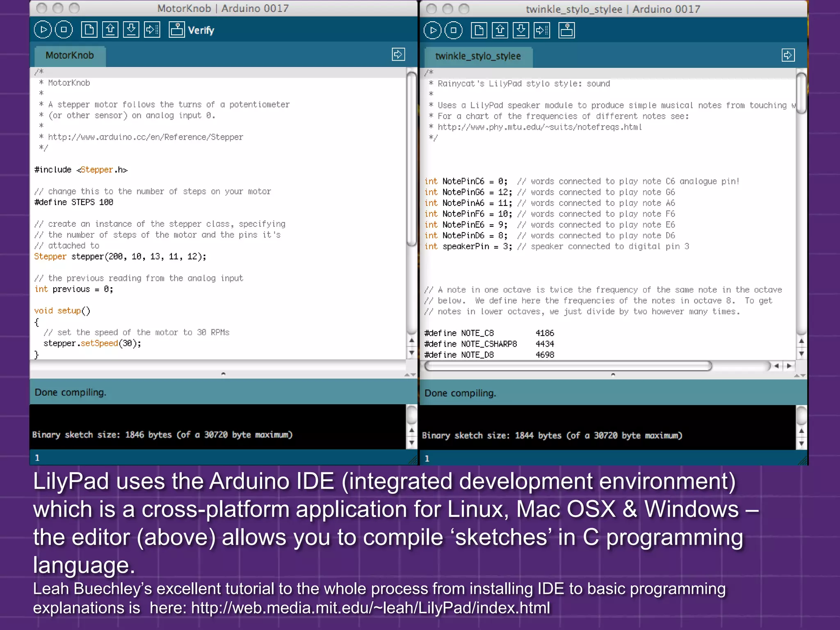Click 'Done compiling.' status in twinkle window

[x=460, y=393]
